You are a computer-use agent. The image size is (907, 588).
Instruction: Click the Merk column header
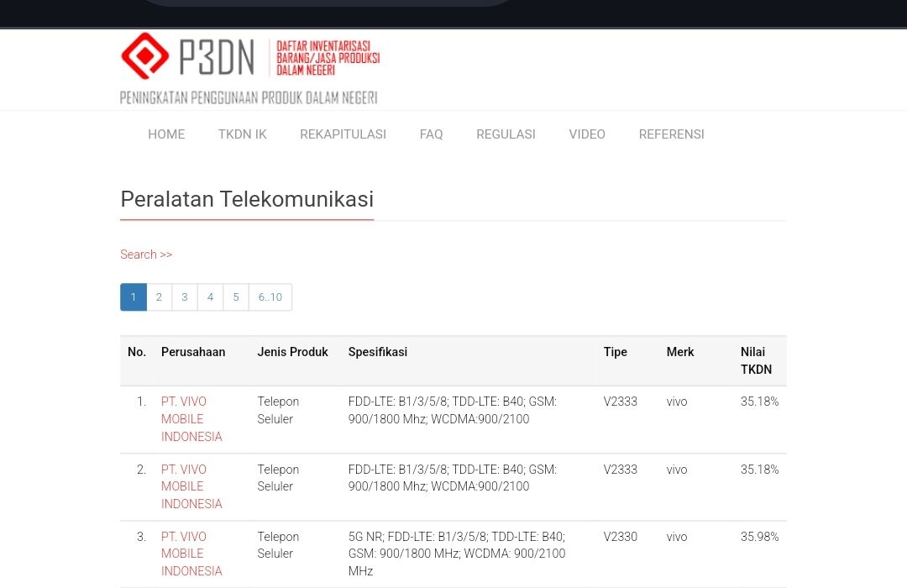click(680, 352)
